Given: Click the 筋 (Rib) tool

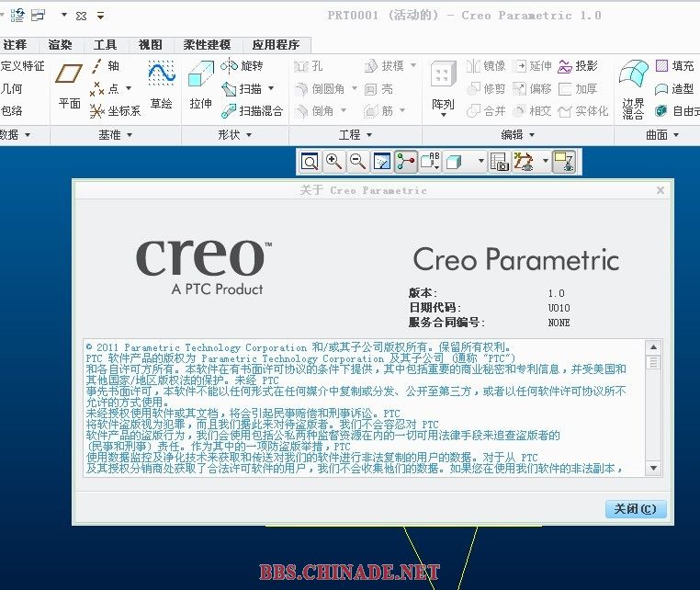Looking at the screenshot, I should click(379, 110).
